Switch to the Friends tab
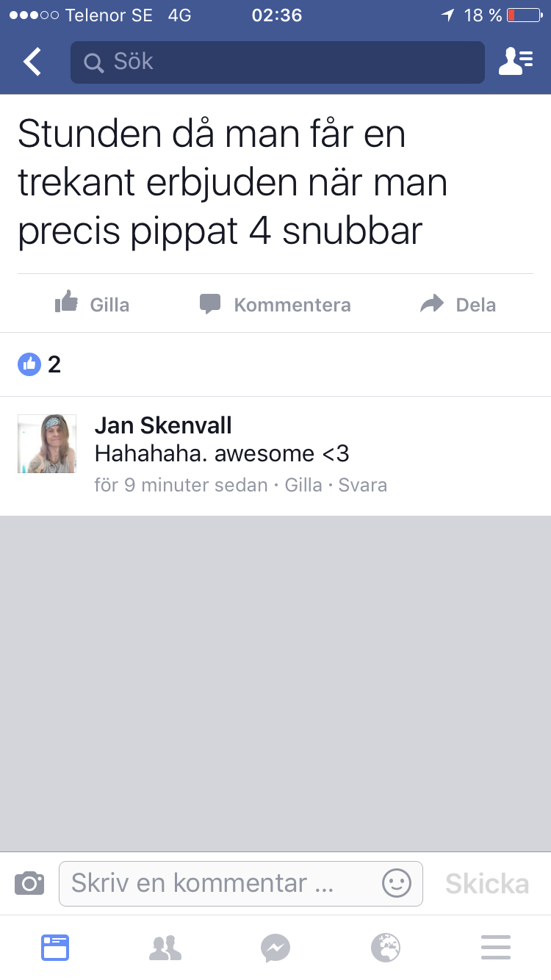Image resolution: width=551 pixels, height=980 pixels. (x=165, y=948)
